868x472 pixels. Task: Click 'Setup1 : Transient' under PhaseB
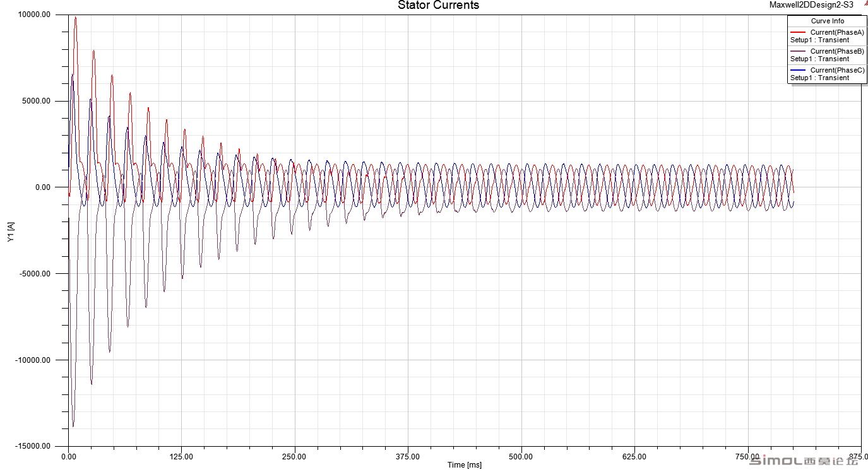(819, 59)
